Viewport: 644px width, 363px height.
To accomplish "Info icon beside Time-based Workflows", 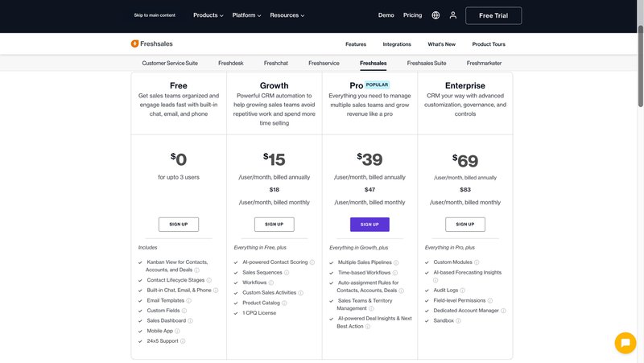I will (x=395, y=273).
